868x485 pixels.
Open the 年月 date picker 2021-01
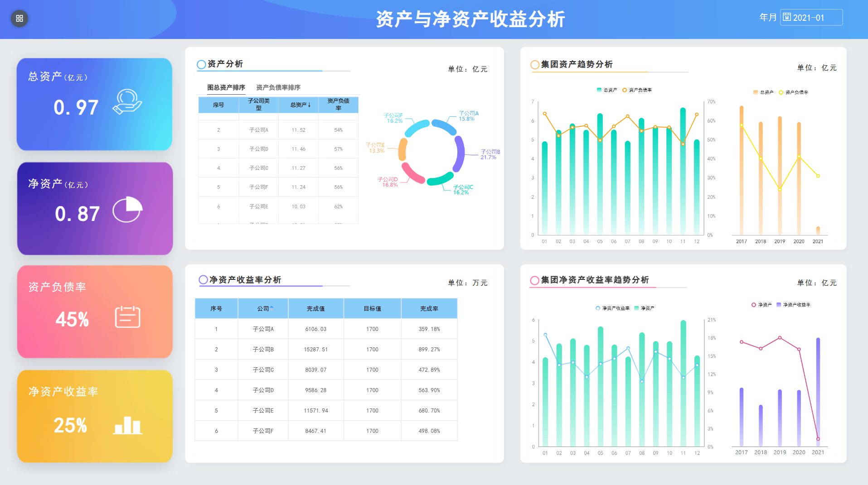pyautogui.click(x=811, y=18)
